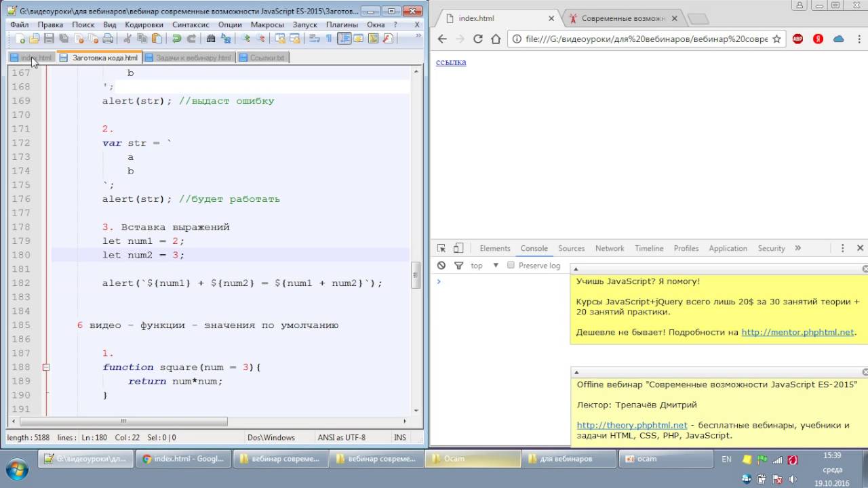Collapse the Offline вебинар note triangle
This screenshot has width=868, height=488.
[x=576, y=371]
